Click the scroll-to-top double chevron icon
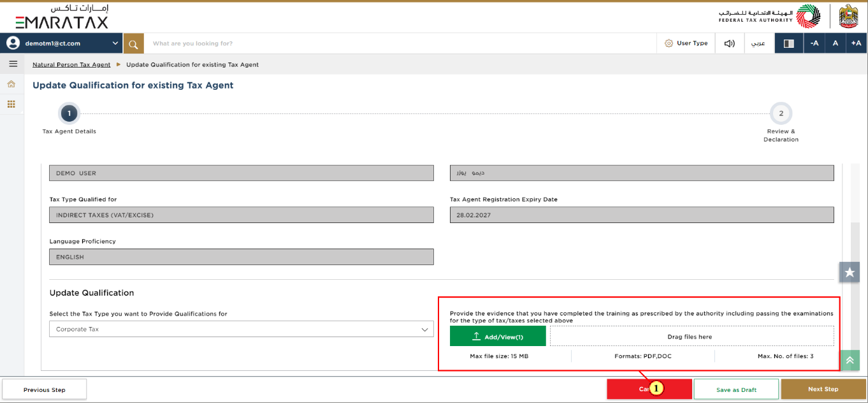Viewport: 868px width, 413px height. (850, 360)
